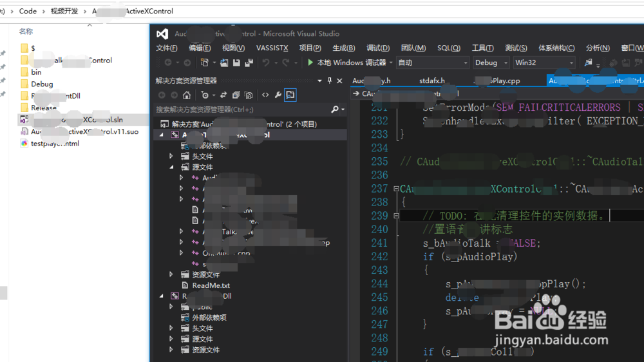The height and width of the screenshot is (362, 644).
Task: Select testplayer.html file in Explorer
Action: point(55,144)
